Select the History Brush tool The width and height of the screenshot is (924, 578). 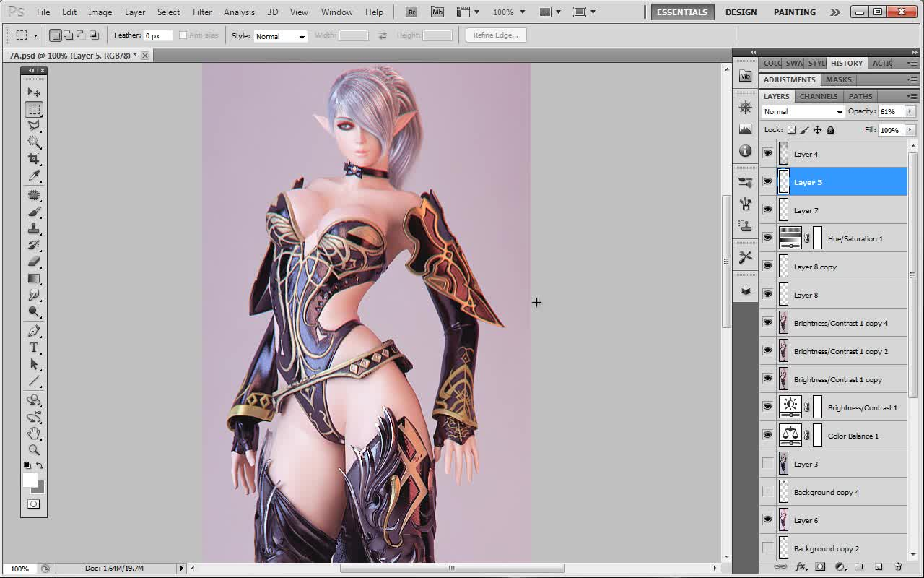34,245
